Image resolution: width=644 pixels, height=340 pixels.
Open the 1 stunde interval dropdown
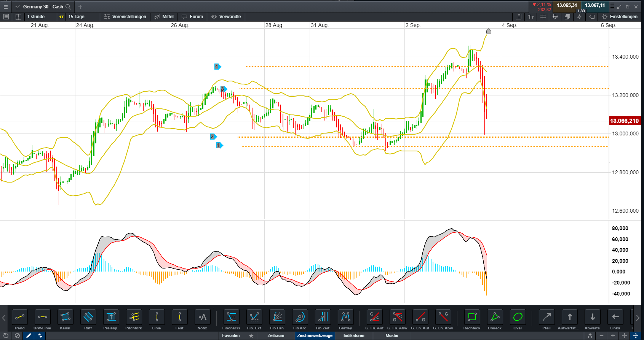[x=36, y=17]
